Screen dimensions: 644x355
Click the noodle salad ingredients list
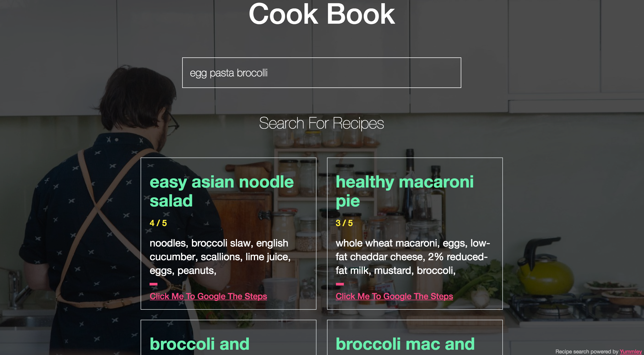(220, 257)
